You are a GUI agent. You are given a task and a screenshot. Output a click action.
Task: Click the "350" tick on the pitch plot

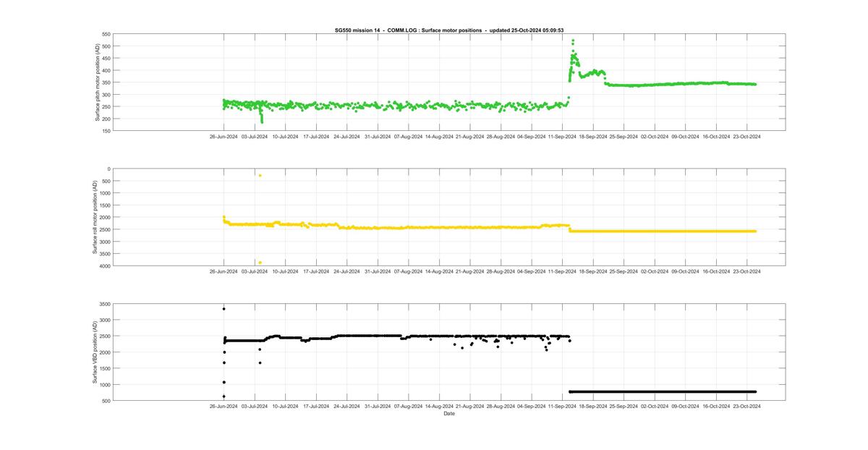point(106,82)
